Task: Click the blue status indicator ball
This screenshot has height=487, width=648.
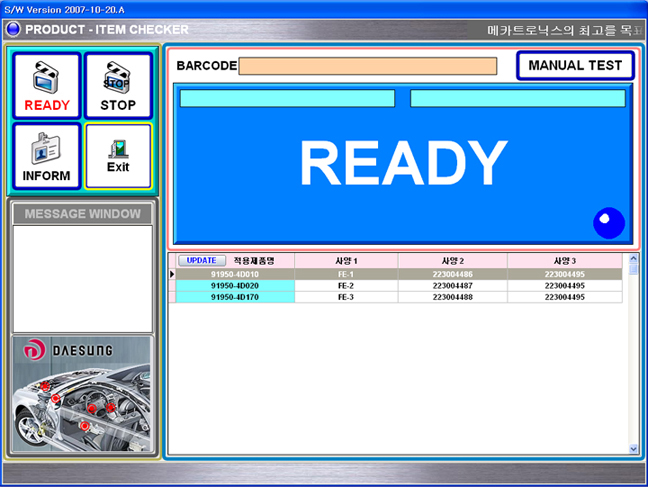Action: (x=608, y=223)
